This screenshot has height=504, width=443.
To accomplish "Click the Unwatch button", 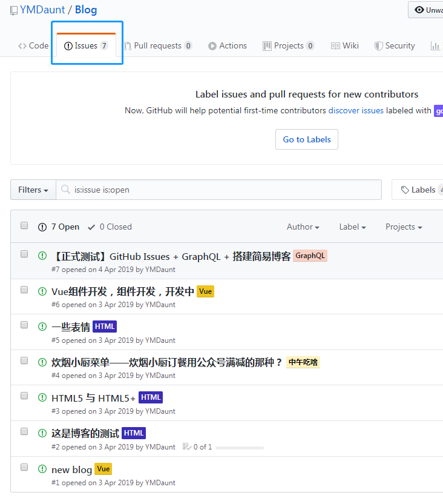I will click(425, 10).
